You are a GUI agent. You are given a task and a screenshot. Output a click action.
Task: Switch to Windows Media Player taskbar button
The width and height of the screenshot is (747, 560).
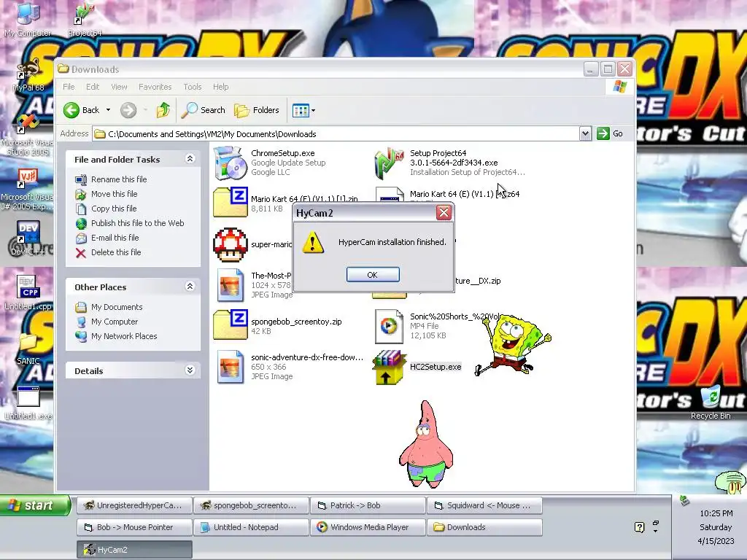point(368,527)
